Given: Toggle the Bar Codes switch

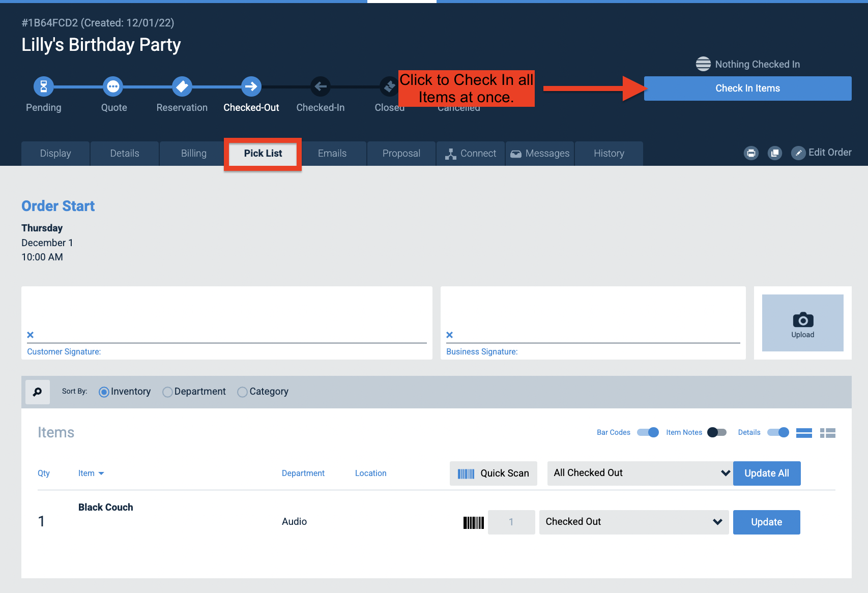Looking at the screenshot, I should (x=648, y=432).
